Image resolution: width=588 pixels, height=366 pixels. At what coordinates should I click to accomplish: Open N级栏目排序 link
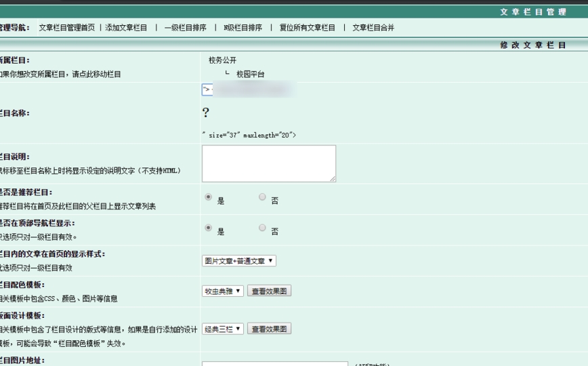point(243,28)
